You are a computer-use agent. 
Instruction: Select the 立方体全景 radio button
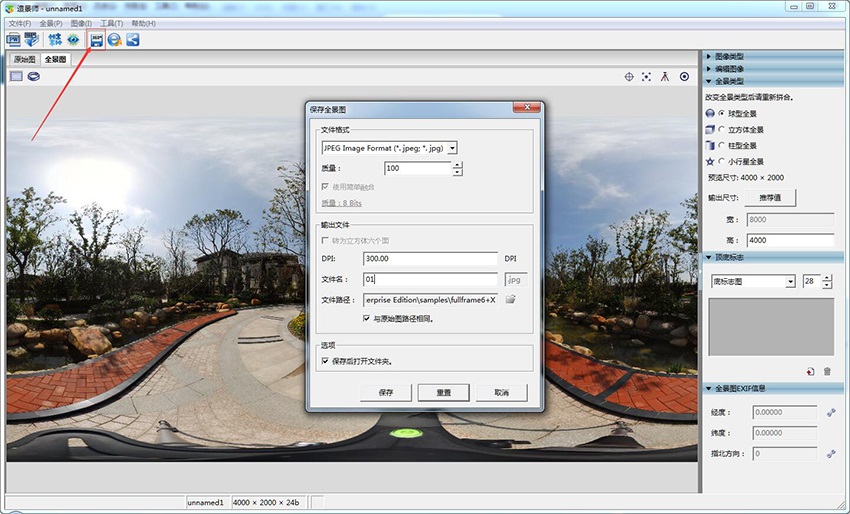coord(722,129)
